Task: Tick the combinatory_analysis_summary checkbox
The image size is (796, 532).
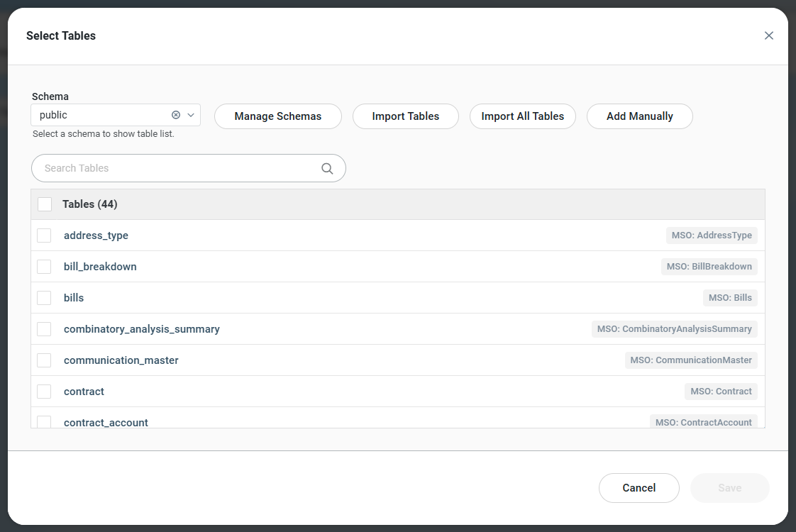Action: [44, 329]
